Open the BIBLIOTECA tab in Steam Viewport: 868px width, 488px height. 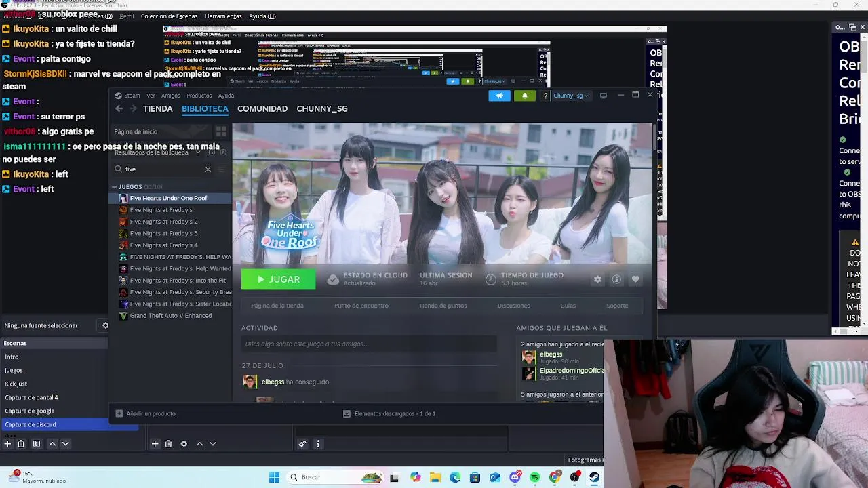click(x=205, y=108)
